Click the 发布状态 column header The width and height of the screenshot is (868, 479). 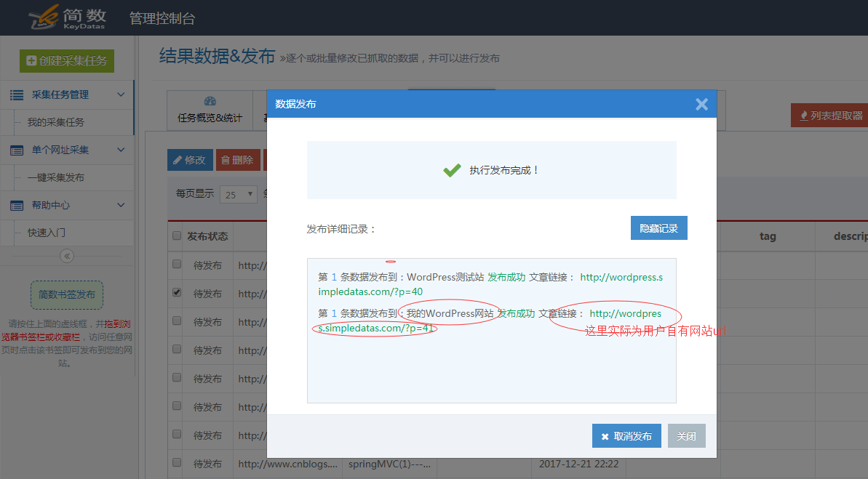pos(207,236)
